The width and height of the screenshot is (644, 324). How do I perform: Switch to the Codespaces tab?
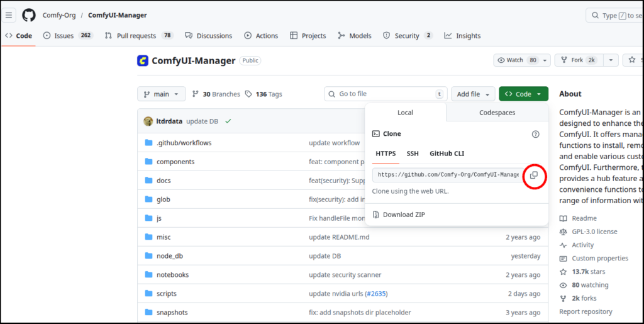coord(497,113)
